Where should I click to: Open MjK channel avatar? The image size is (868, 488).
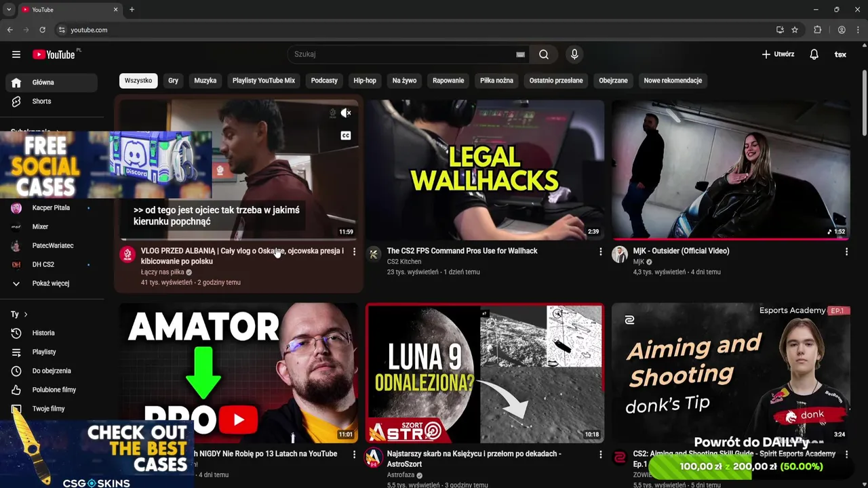(x=620, y=254)
